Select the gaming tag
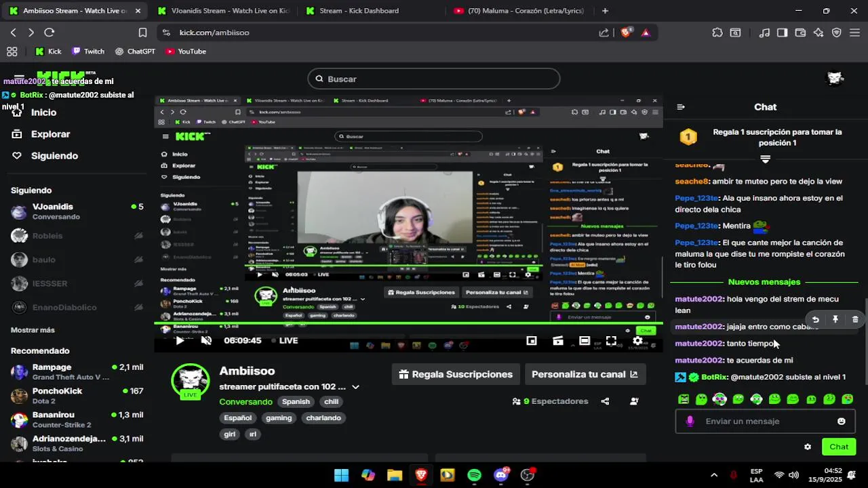Viewport: 868px width, 488px height. 279,418
